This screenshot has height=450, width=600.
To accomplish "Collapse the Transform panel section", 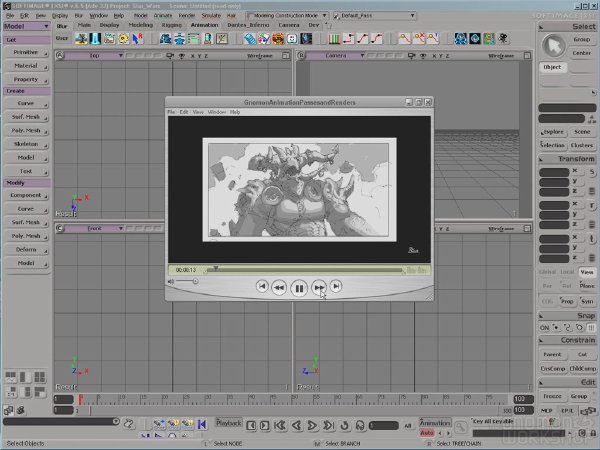I will (541, 159).
